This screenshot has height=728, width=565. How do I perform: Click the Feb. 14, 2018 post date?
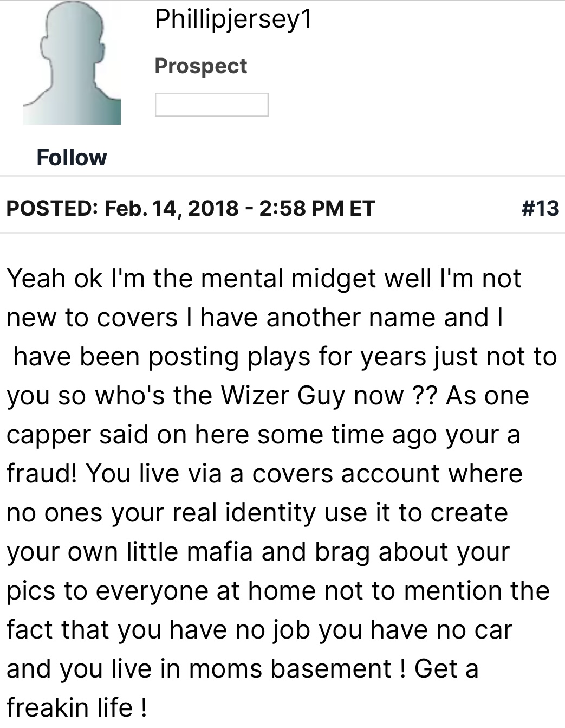[172, 208]
